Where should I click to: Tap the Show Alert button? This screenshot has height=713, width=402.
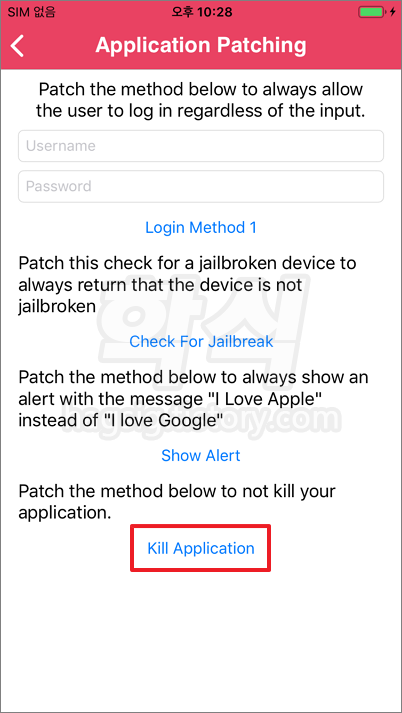point(201,455)
